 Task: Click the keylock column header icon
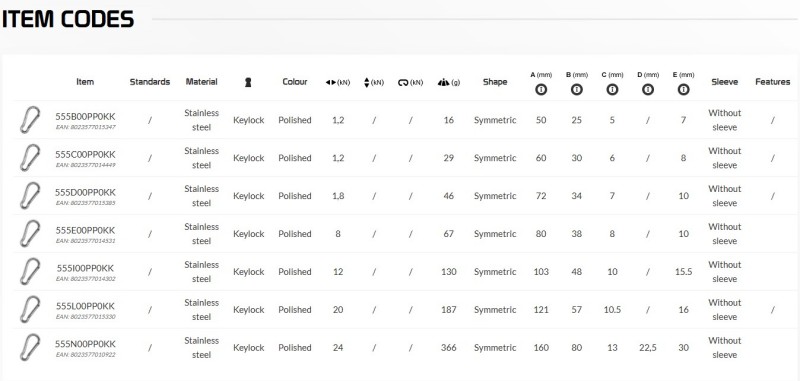248,82
